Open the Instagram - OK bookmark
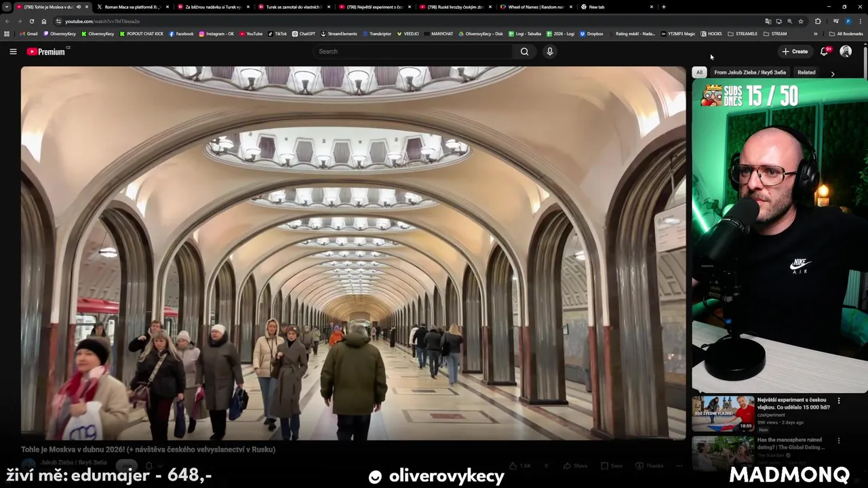 pyautogui.click(x=216, y=34)
